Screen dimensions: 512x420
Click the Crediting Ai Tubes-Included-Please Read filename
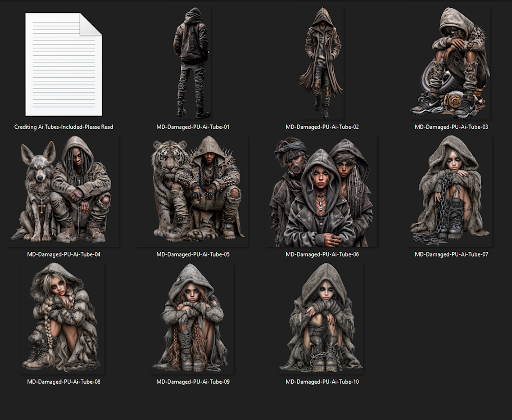pos(63,127)
